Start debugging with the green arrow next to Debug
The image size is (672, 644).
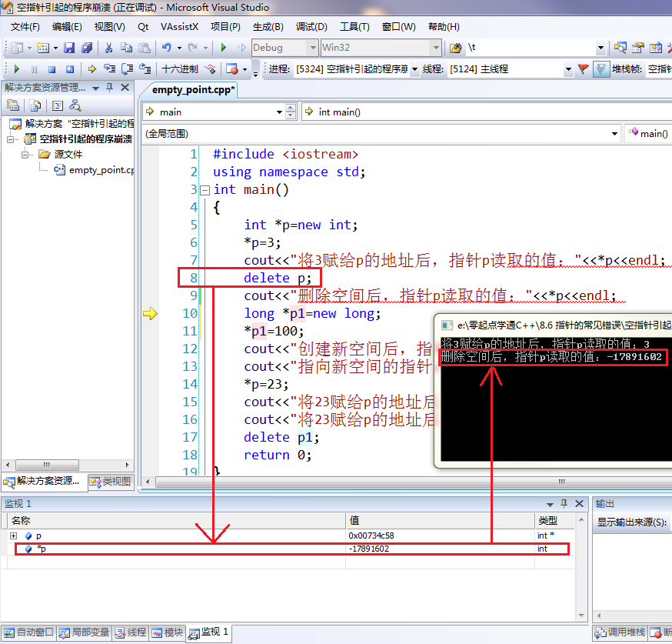[223, 48]
